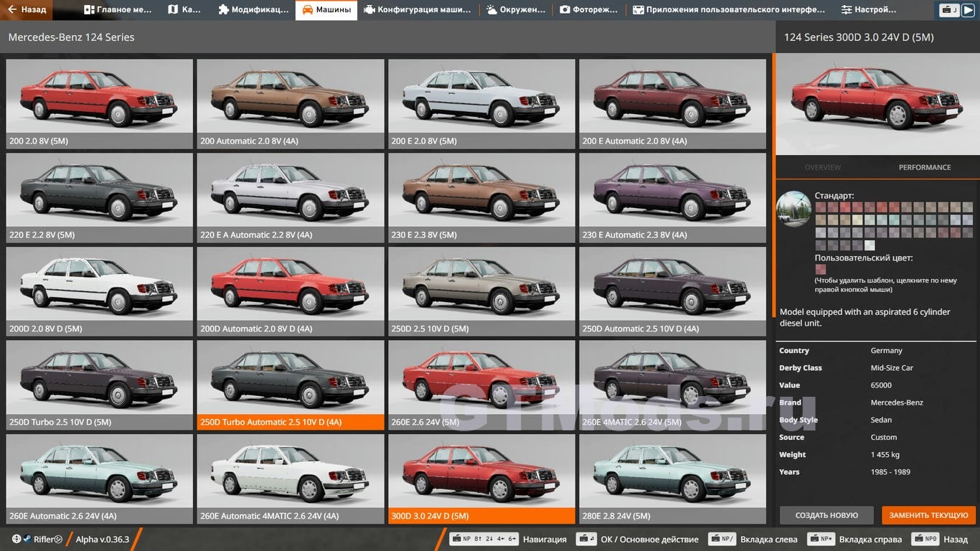Click the Alpha v.0.36.3 version label

pyautogui.click(x=103, y=539)
